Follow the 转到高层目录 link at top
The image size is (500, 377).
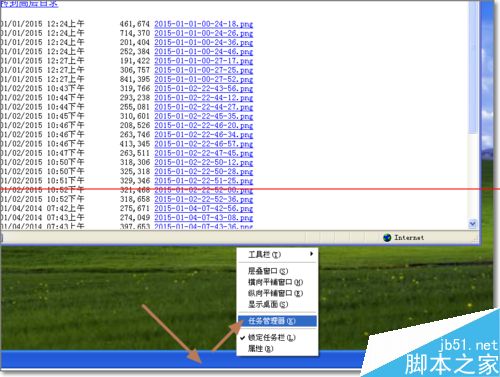[x=29, y=4]
